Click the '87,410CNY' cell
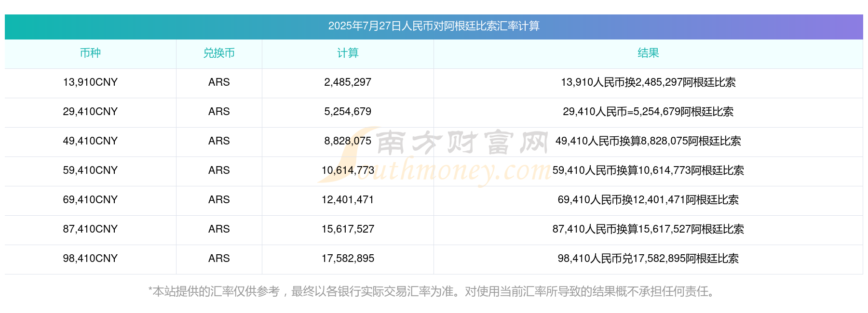 (x=90, y=229)
